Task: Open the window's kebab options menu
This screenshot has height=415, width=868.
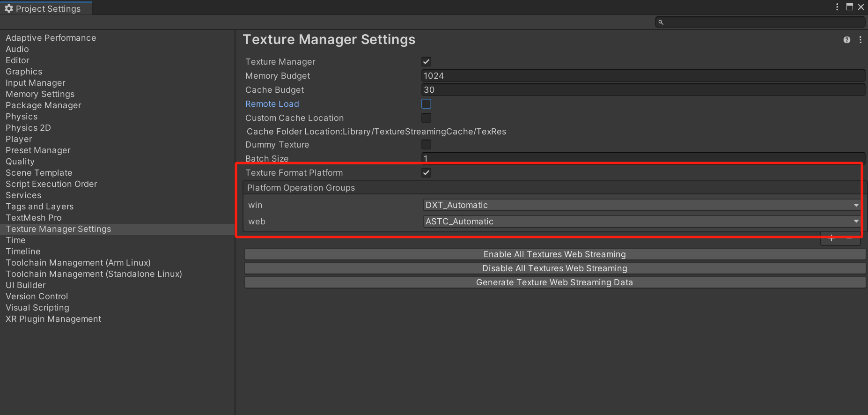Action: pos(837,7)
